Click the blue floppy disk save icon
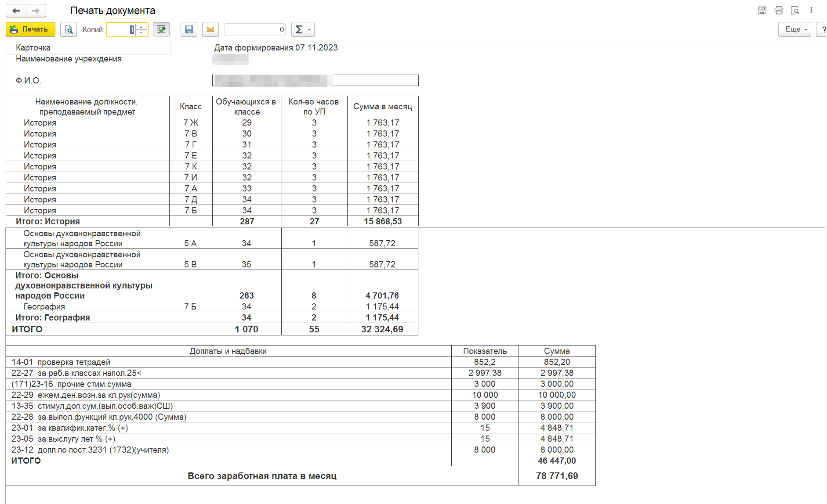The height and width of the screenshot is (504, 827). point(189,29)
